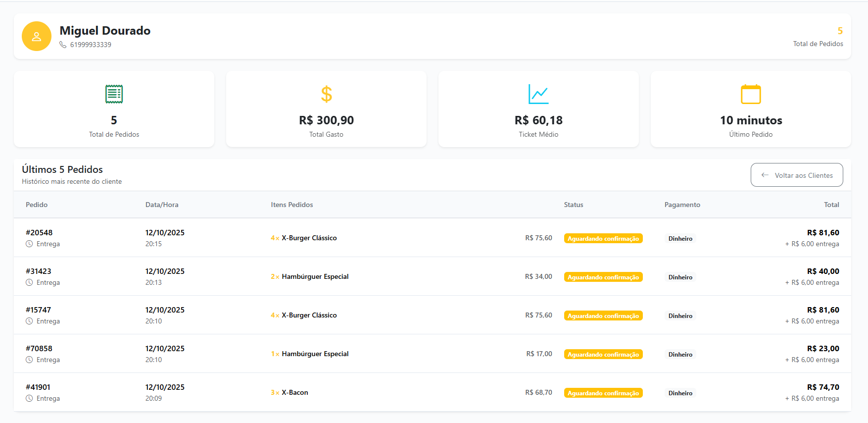
Task: Click the phone icon beside 61999933339
Action: click(63, 45)
